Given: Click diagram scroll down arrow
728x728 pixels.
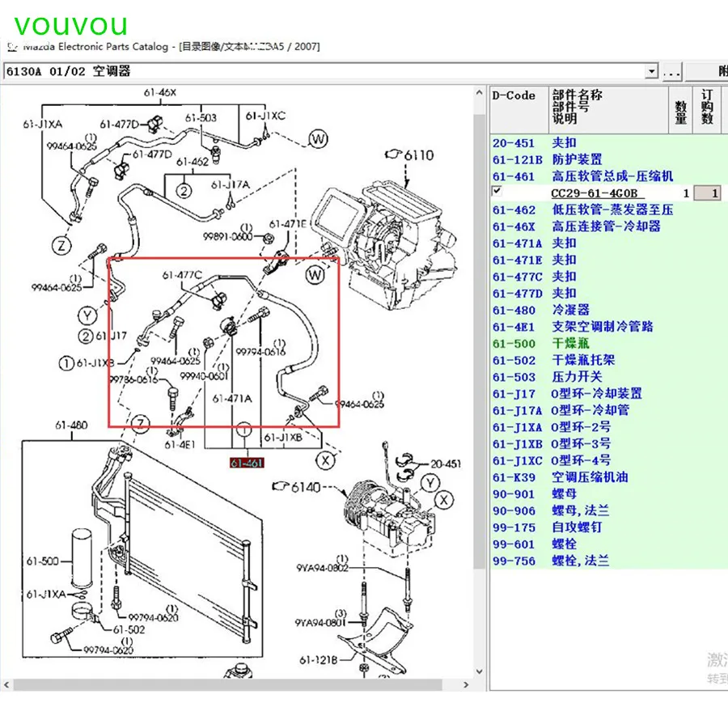Looking at the screenshot, I should (479, 671).
